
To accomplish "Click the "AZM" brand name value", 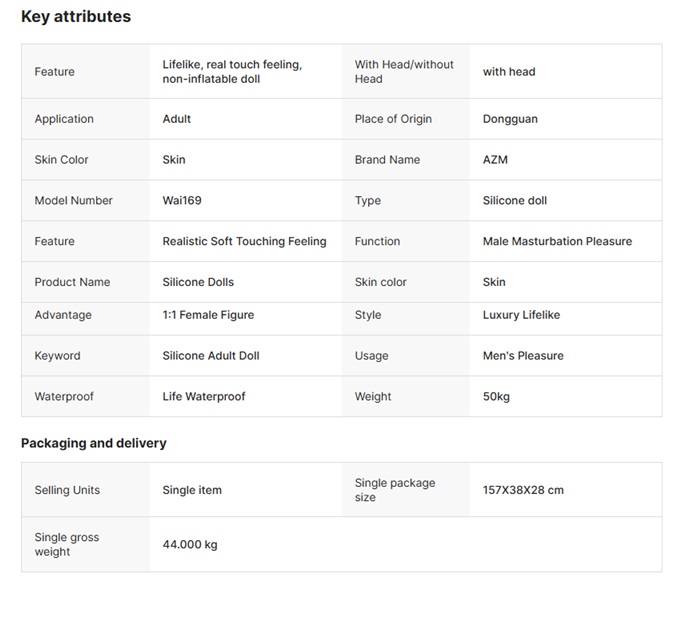I will 495,160.
